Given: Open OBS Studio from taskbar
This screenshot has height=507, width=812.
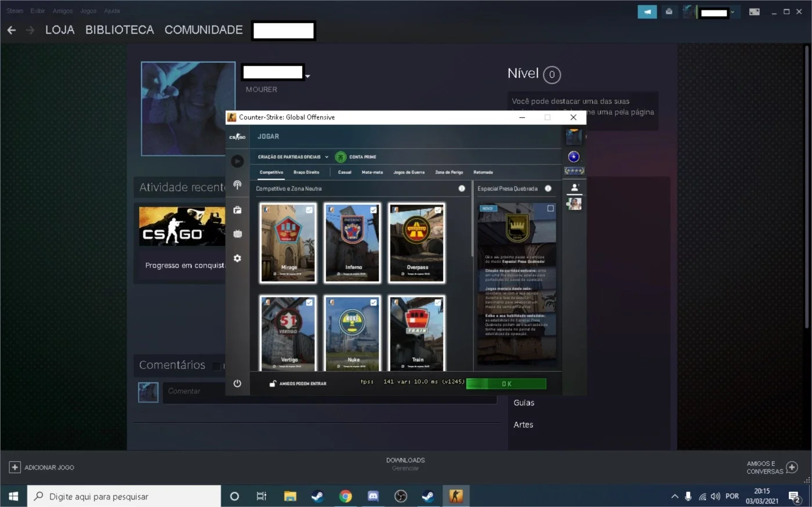Looking at the screenshot, I should 401,496.
